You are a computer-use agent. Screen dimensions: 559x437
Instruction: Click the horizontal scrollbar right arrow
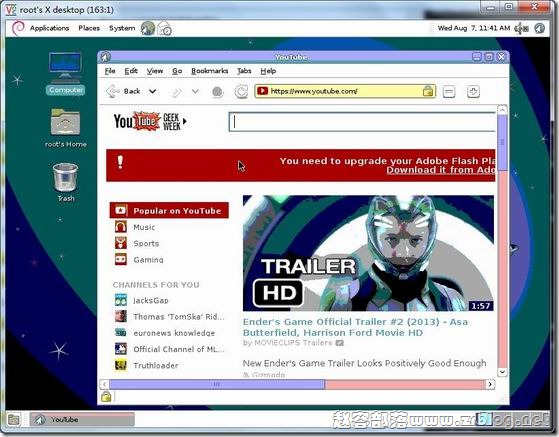(x=490, y=384)
